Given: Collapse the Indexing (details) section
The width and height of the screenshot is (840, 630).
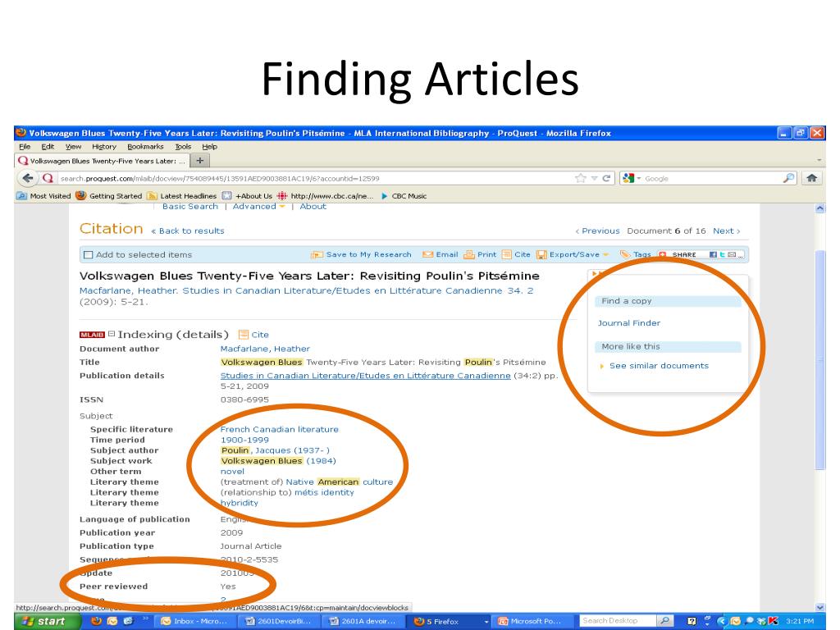Looking at the screenshot, I should (112, 334).
